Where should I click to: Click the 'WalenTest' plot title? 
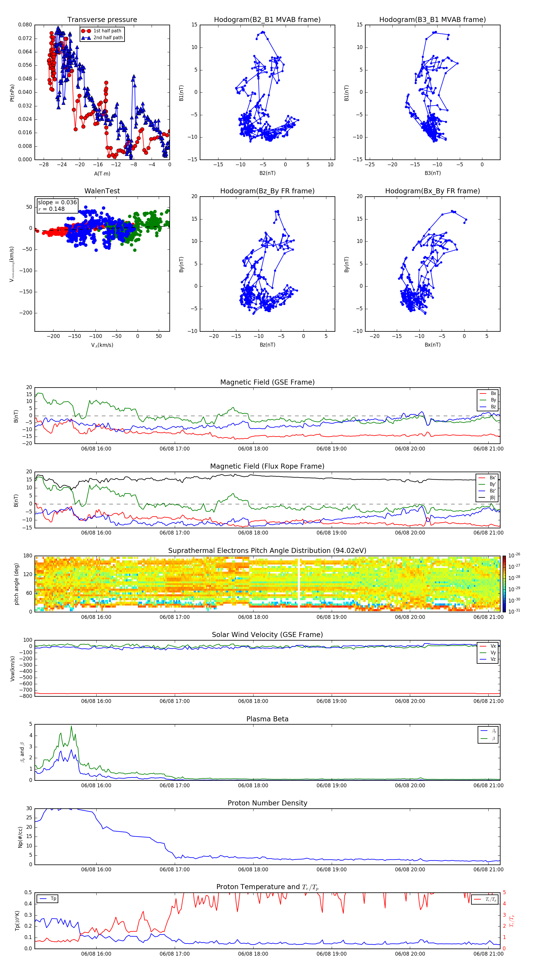[102, 191]
